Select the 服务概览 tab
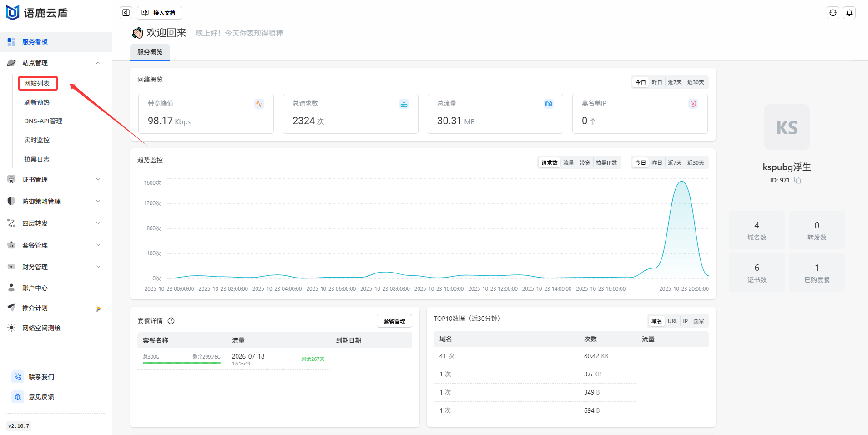This screenshot has height=435, width=868. tap(150, 52)
